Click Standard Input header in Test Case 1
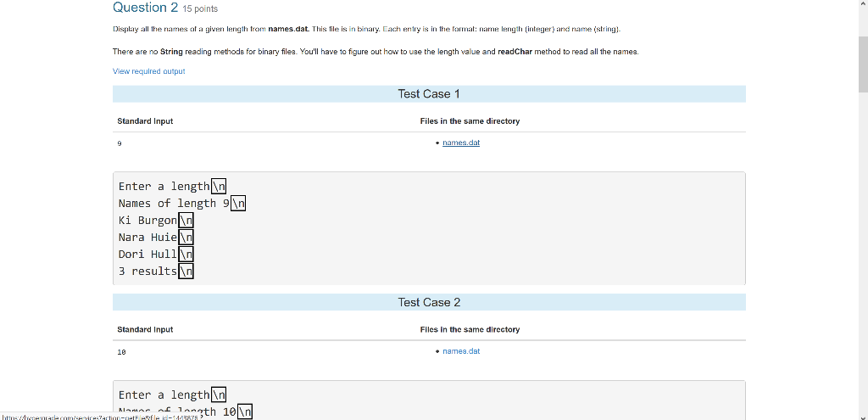This screenshot has width=868, height=420. [145, 121]
